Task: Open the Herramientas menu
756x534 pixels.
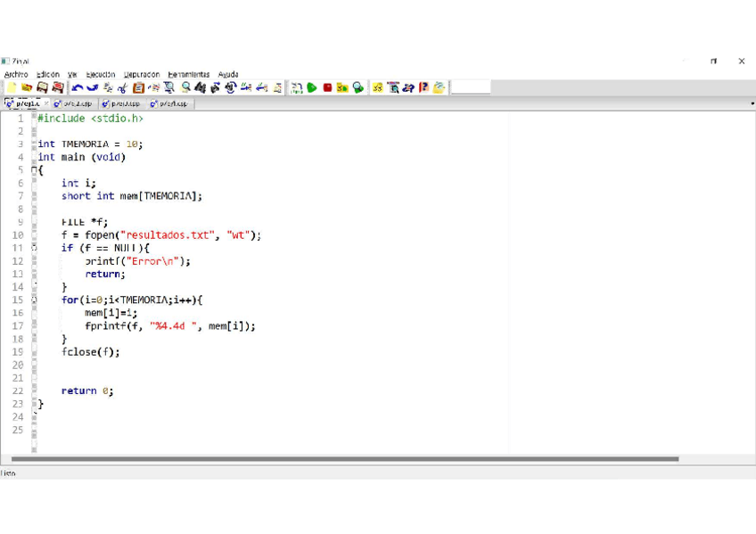Action: 188,75
